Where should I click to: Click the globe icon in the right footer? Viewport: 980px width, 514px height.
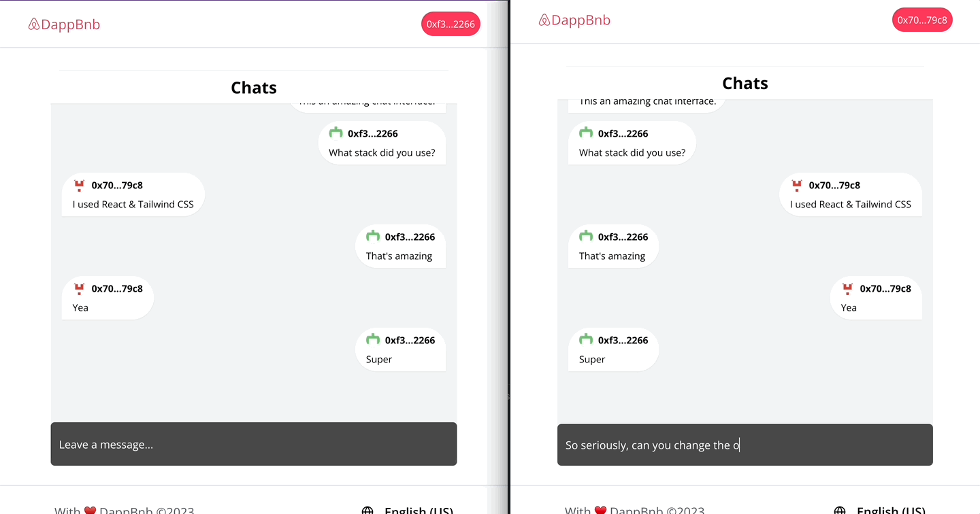click(x=840, y=510)
